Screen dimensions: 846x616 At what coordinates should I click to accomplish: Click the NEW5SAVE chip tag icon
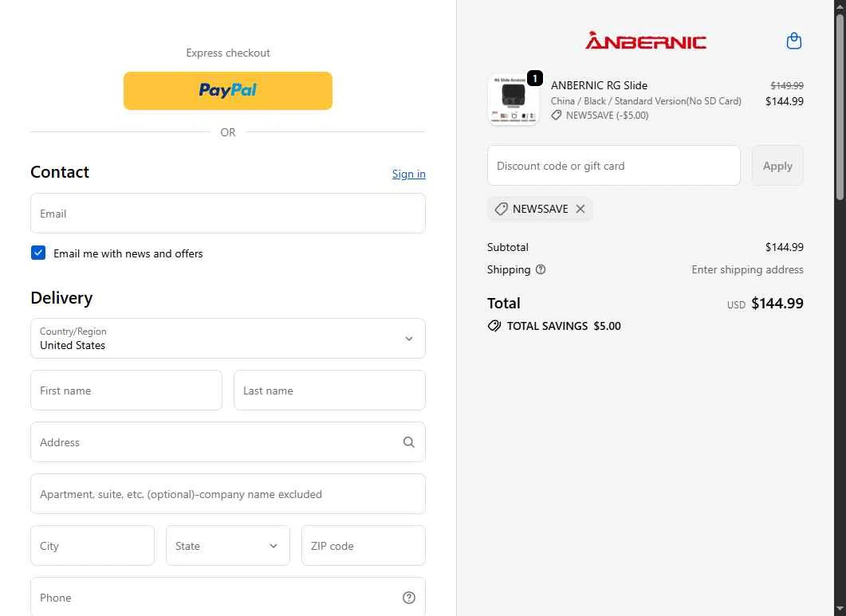click(502, 209)
